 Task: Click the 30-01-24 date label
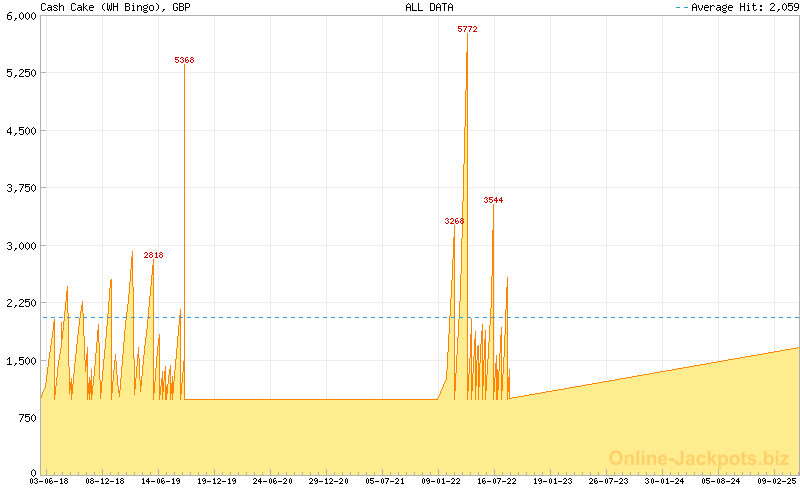pos(665,481)
